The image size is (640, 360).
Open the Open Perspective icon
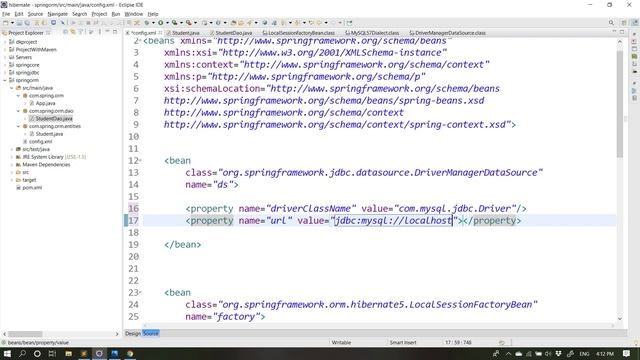click(x=624, y=23)
